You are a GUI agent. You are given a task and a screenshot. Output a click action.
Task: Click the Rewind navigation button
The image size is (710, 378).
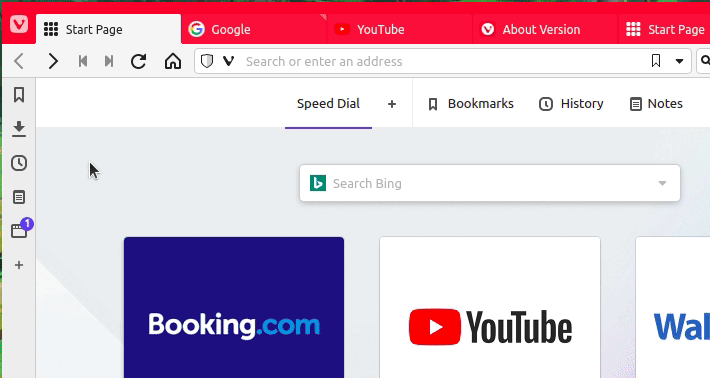point(82,61)
